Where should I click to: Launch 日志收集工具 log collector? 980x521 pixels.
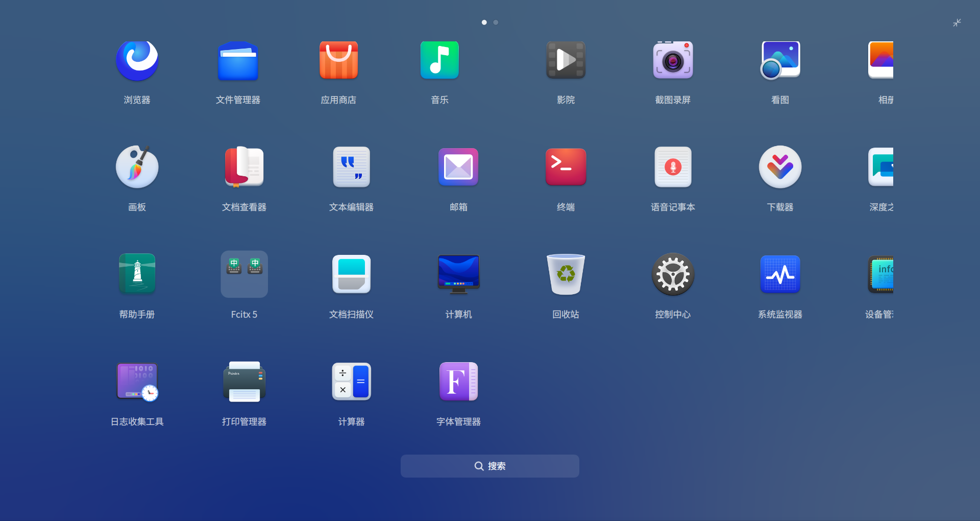pos(137,382)
